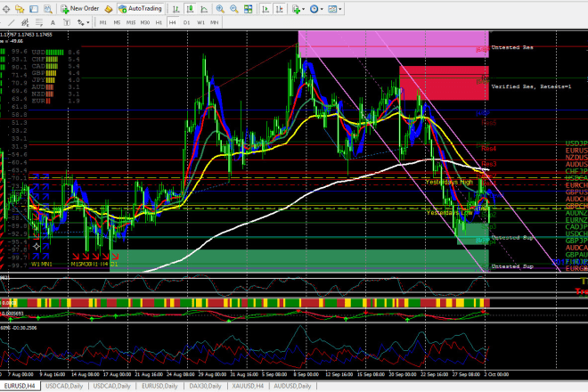The image size is (588, 392).
Task: Switch to the candlestick chart view
Action: 190,9
